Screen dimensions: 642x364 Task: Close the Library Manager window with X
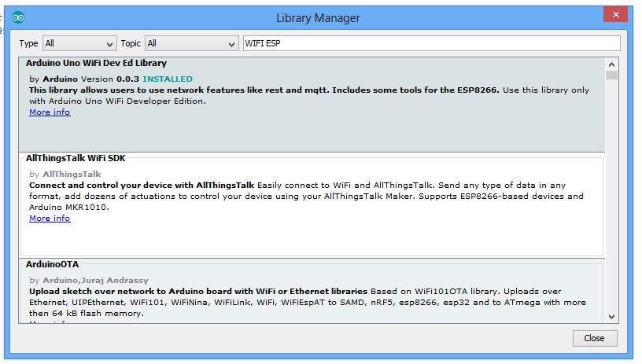click(615, 15)
